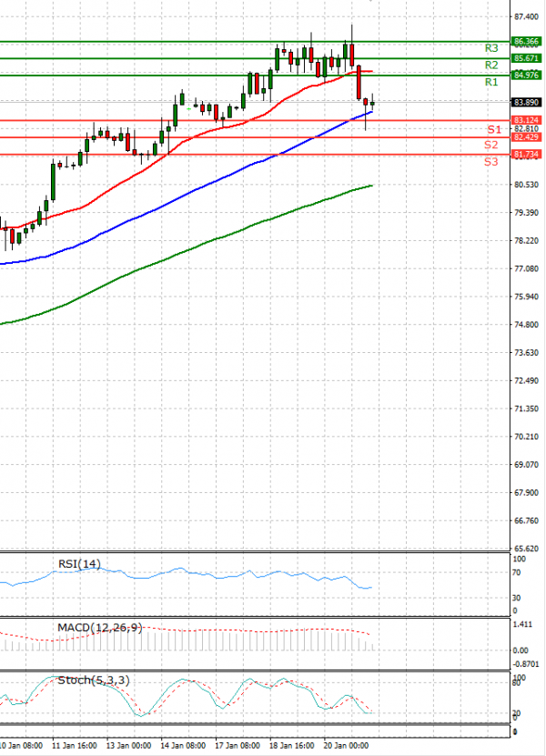Click the S1 support price tag 83.124
Screen dimensions: 546x756
[x=526, y=120]
